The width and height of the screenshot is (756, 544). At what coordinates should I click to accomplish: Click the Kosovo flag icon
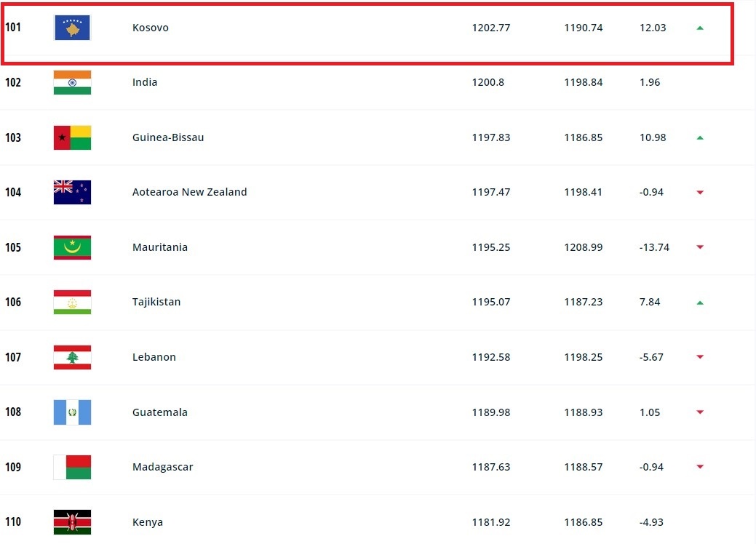point(72,28)
